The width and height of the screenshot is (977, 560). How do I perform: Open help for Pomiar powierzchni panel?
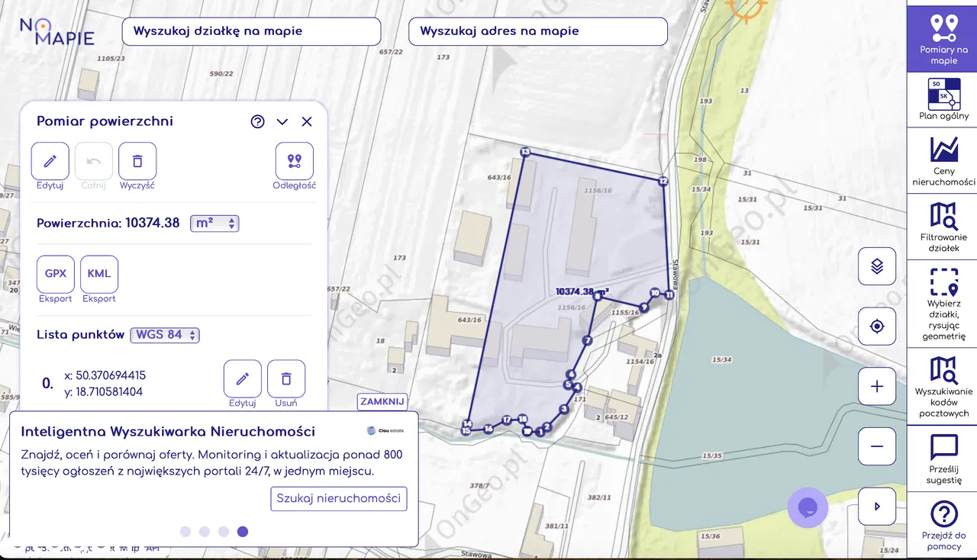coord(257,121)
